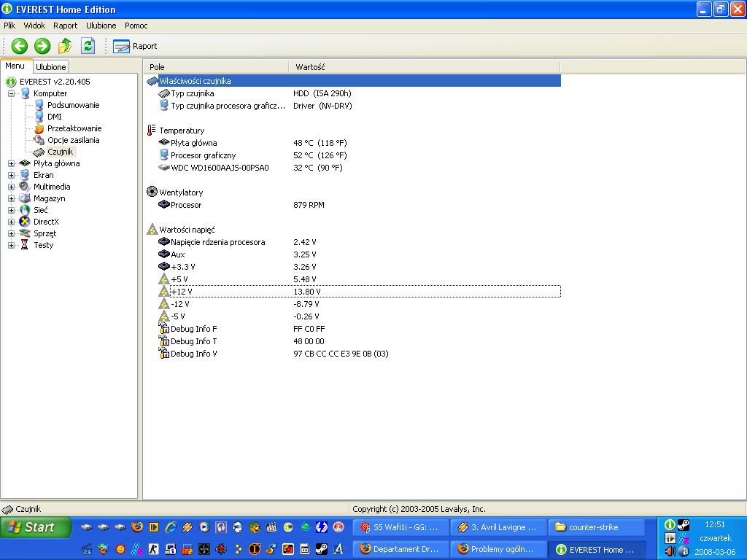Expand the DirectX tree node
747x560 pixels.
pos(12,222)
